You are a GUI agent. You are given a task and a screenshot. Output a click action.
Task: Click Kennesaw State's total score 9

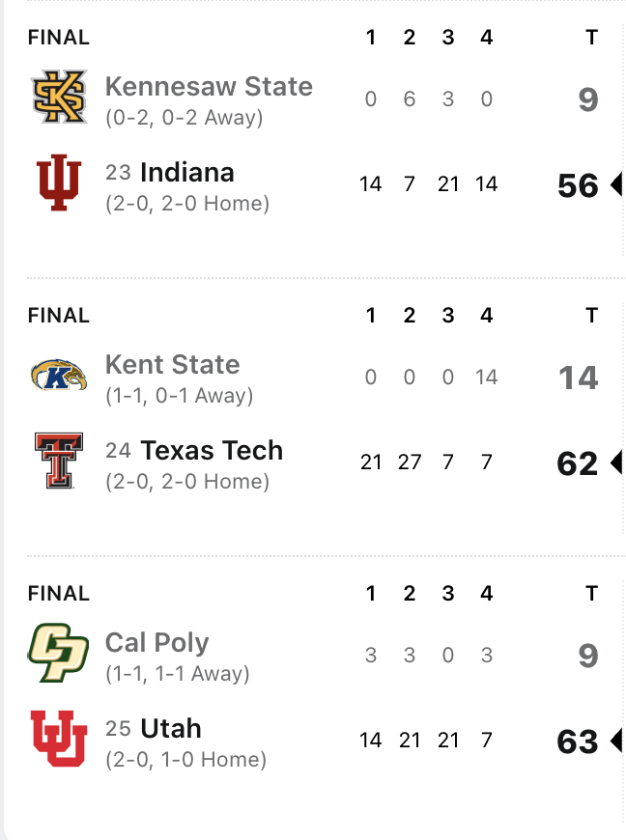pyautogui.click(x=588, y=99)
